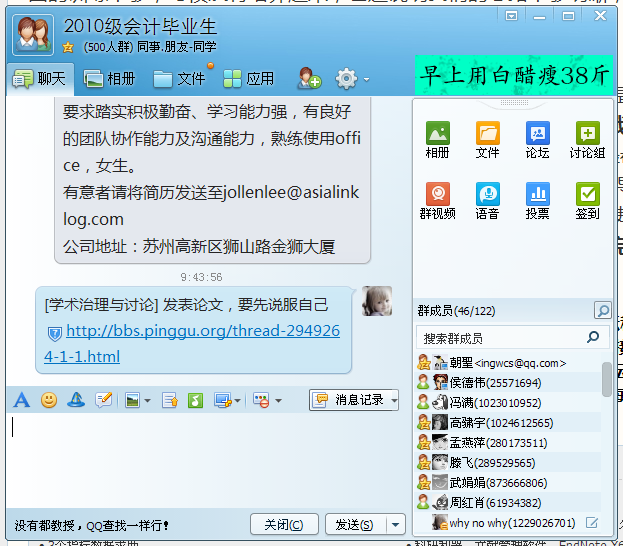Start 群视频 group video

[x=437, y=201]
